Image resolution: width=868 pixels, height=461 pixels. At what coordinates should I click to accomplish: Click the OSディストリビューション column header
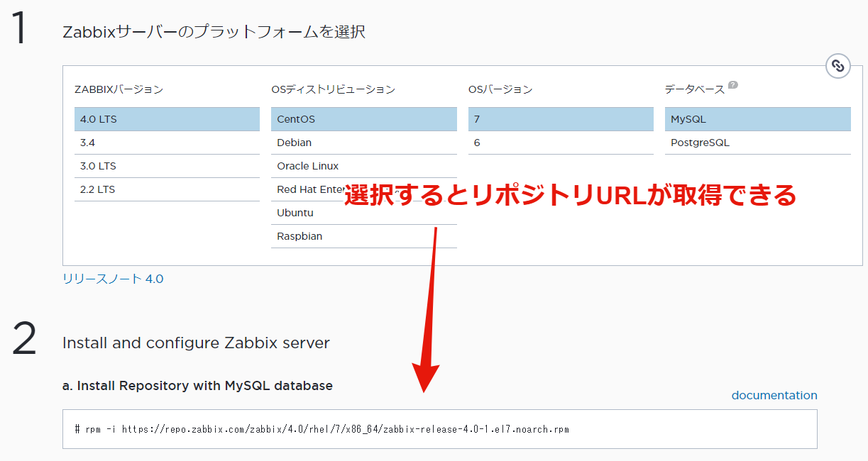pos(333,89)
